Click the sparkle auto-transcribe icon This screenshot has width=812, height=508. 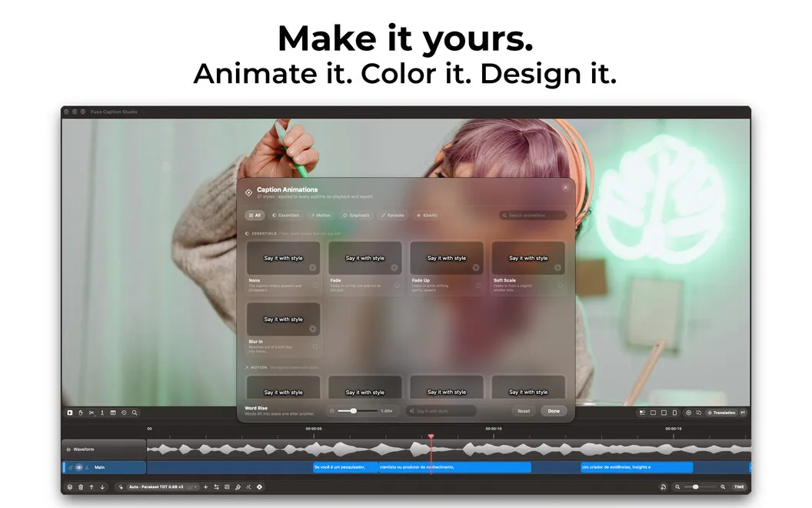point(121,486)
